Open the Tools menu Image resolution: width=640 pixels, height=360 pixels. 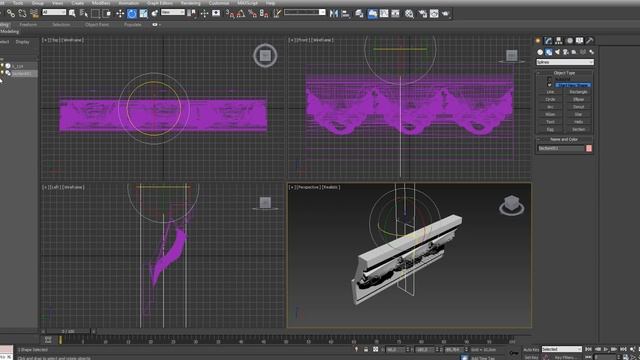coord(18,3)
